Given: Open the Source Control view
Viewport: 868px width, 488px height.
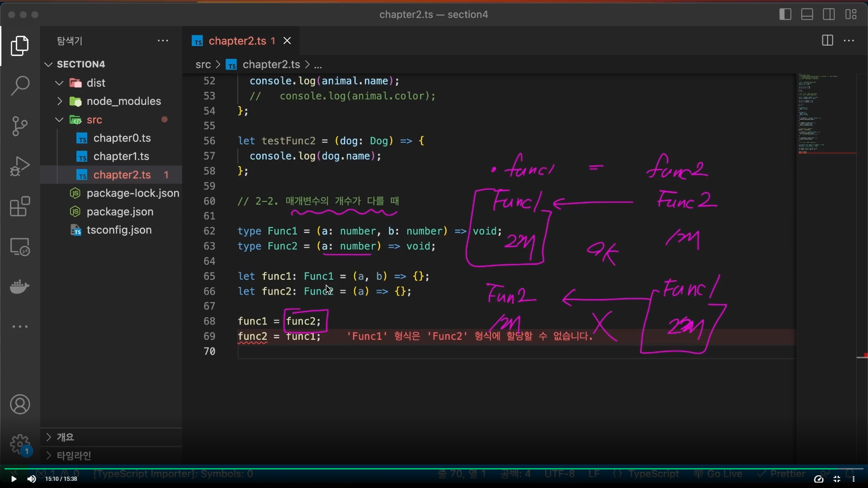Looking at the screenshot, I should [x=20, y=126].
